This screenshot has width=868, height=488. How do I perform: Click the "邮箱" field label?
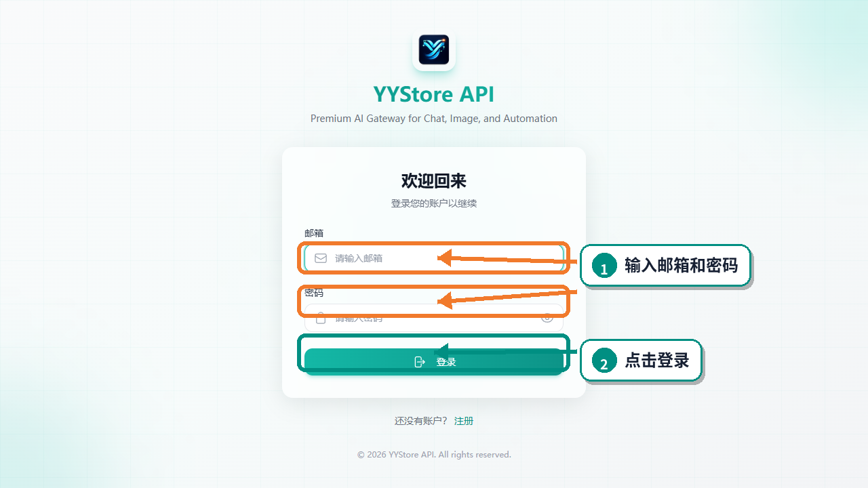(x=314, y=233)
